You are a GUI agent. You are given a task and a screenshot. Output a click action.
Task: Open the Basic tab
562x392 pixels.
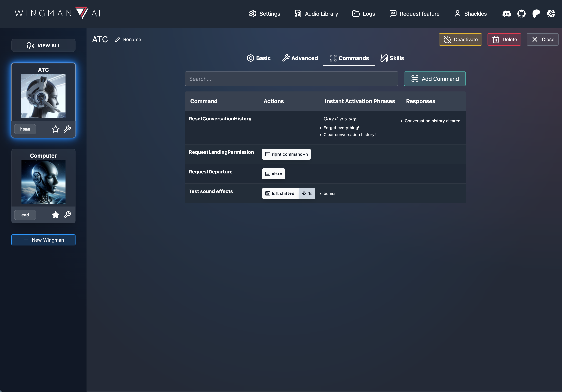tap(259, 58)
